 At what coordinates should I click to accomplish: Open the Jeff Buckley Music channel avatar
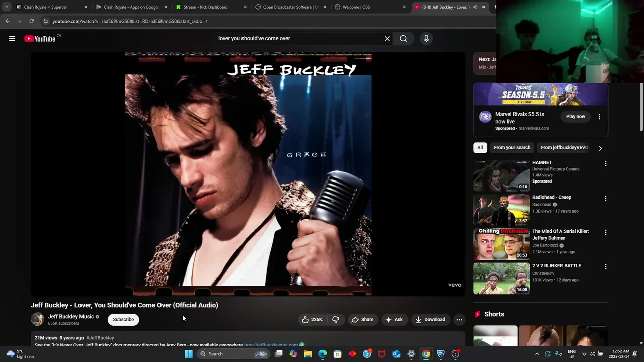tap(38, 319)
